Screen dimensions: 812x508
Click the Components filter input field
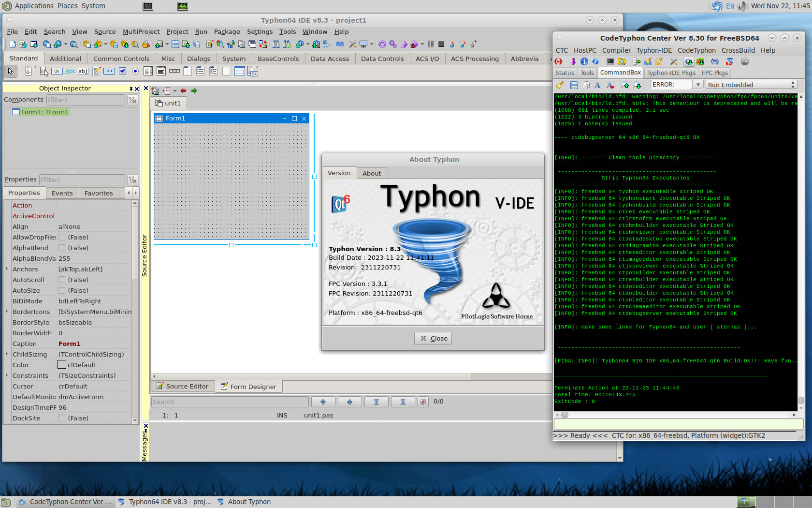pyautogui.click(x=86, y=100)
